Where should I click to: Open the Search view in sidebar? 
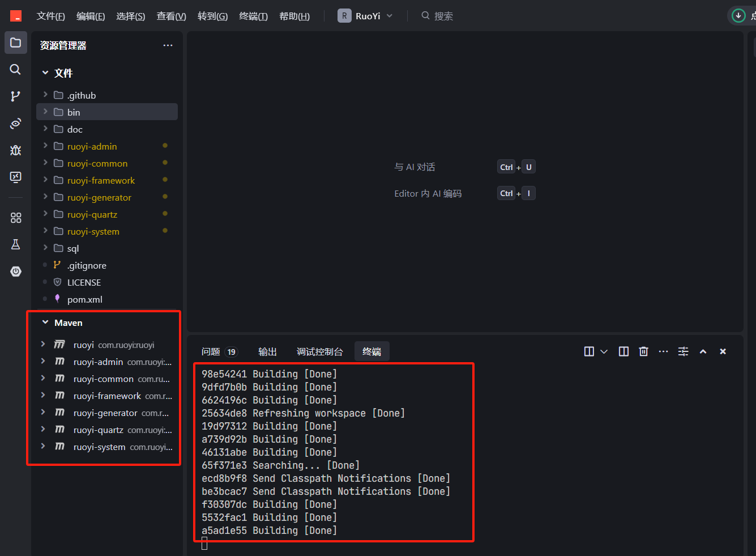tap(15, 69)
